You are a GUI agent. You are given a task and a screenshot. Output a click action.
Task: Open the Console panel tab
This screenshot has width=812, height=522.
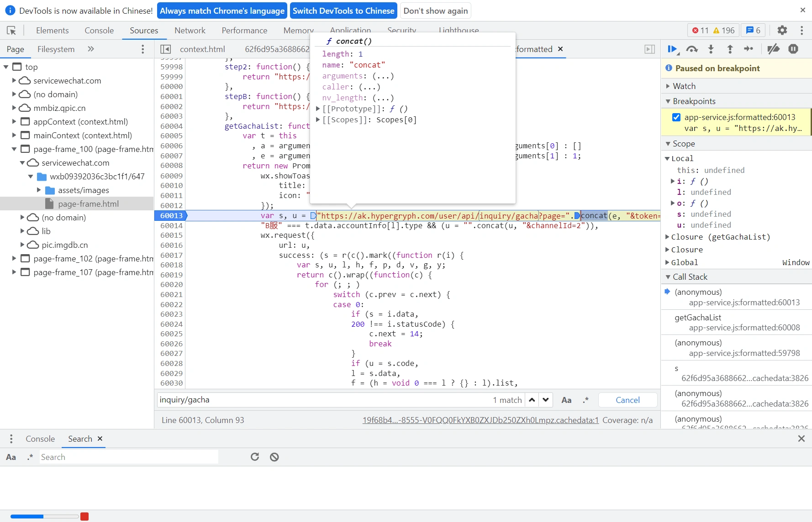click(x=99, y=31)
